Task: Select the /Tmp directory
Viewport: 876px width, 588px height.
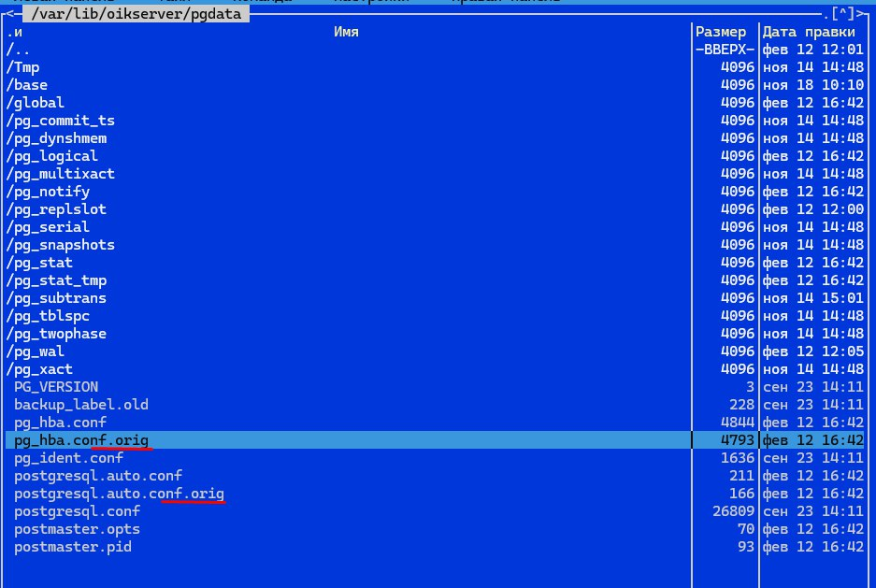Action: [23, 67]
